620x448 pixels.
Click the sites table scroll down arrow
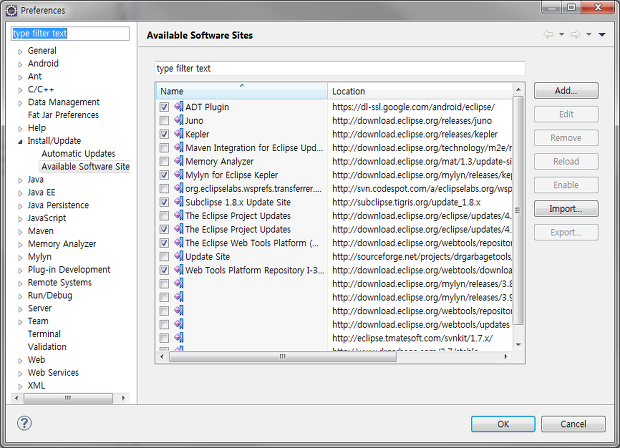coord(518,345)
